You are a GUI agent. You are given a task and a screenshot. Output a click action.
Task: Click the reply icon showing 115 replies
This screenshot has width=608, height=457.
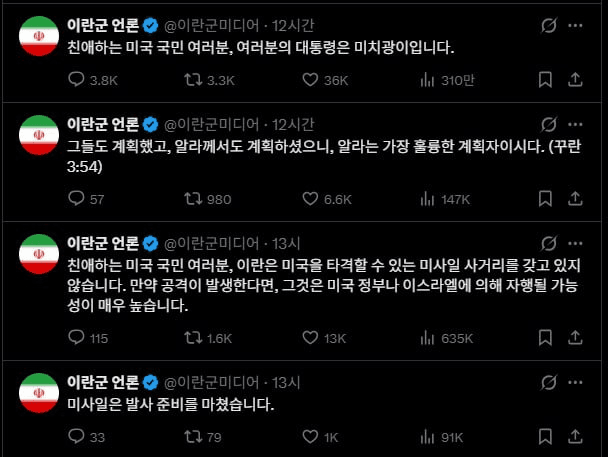coord(76,338)
